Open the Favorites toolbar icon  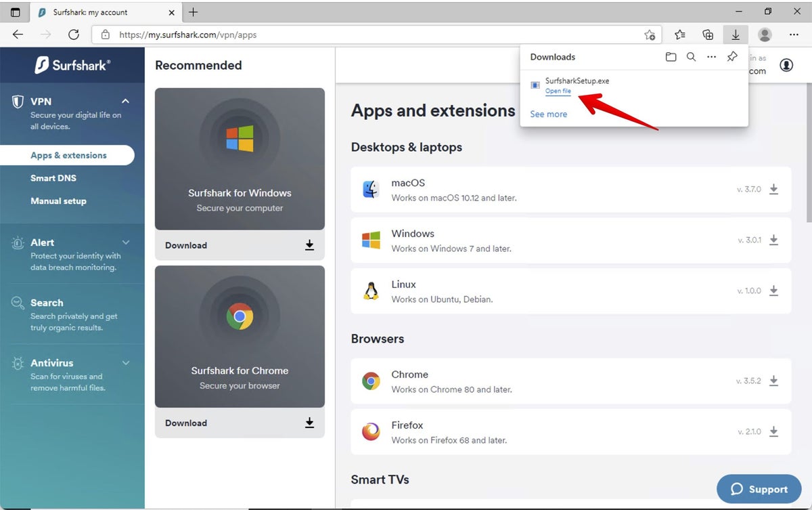pyautogui.click(x=679, y=35)
